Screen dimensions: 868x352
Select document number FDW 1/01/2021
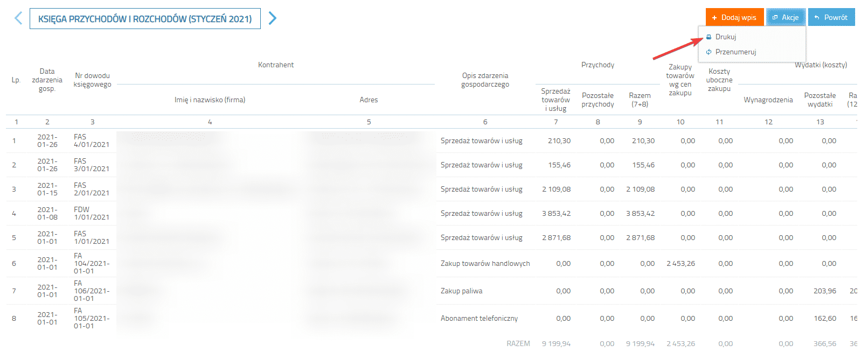point(92,213)
